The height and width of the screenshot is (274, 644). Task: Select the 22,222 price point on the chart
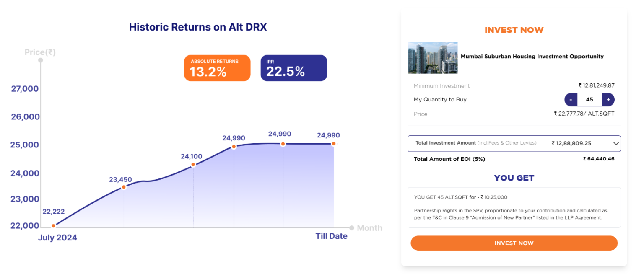click(53, 225)
